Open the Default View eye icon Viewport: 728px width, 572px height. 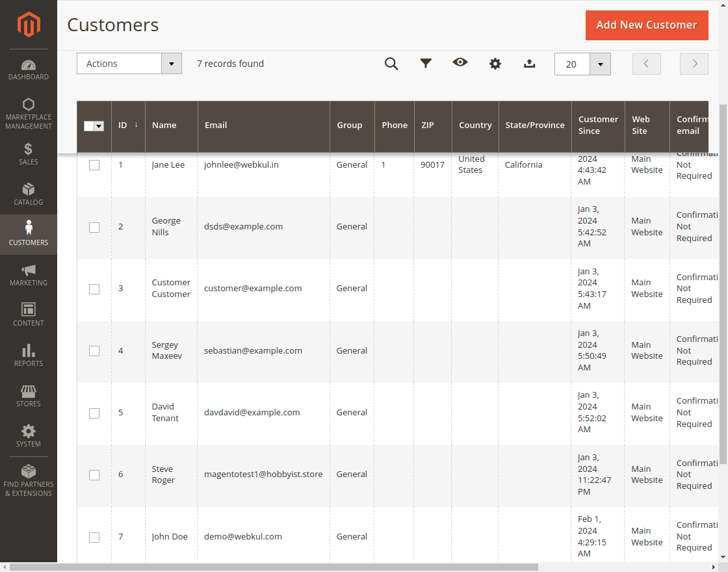(x=460, y=63)
